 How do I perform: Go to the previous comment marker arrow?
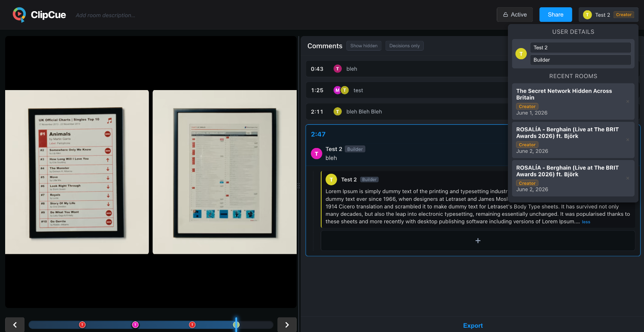point(15,325)
